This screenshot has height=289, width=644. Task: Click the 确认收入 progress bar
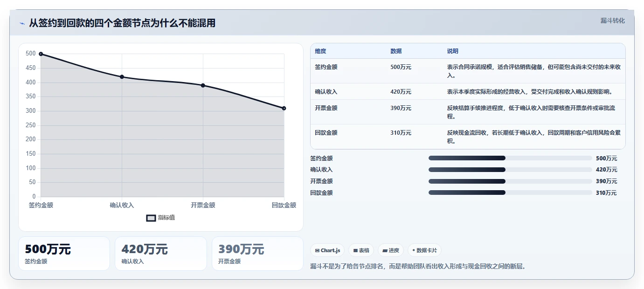510,170
